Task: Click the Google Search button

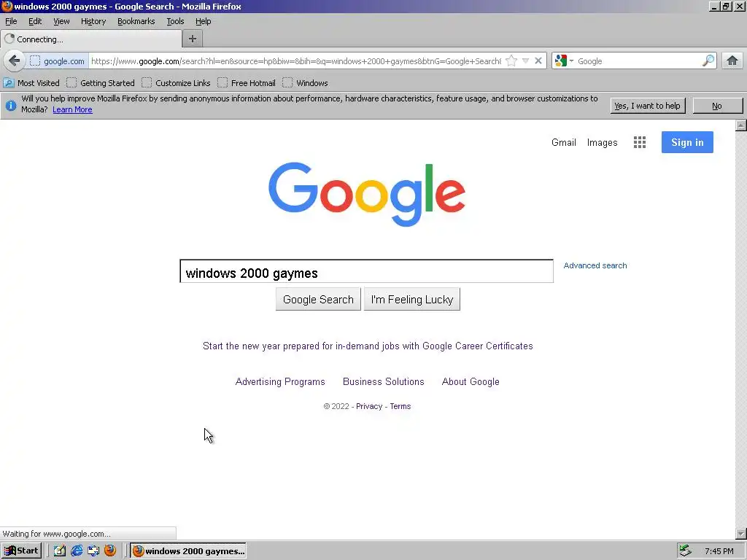Action: pyautogui.click(x=318, y=299)
